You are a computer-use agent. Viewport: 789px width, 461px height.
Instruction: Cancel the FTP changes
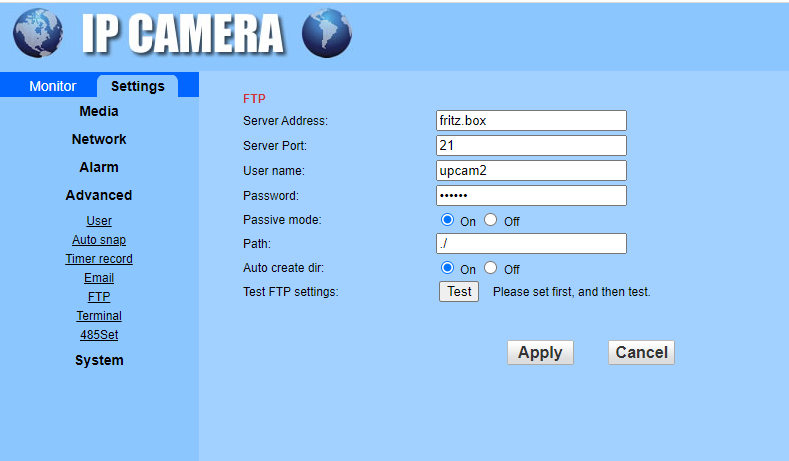642,353
